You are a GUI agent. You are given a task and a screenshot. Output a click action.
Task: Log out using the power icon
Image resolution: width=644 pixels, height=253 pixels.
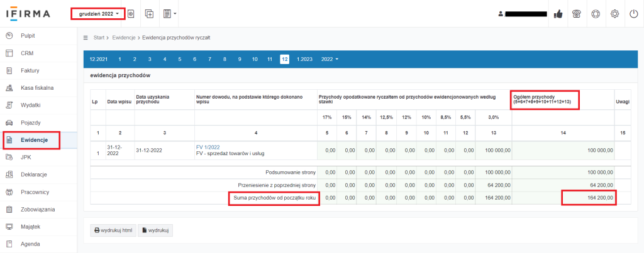(633, 14)
